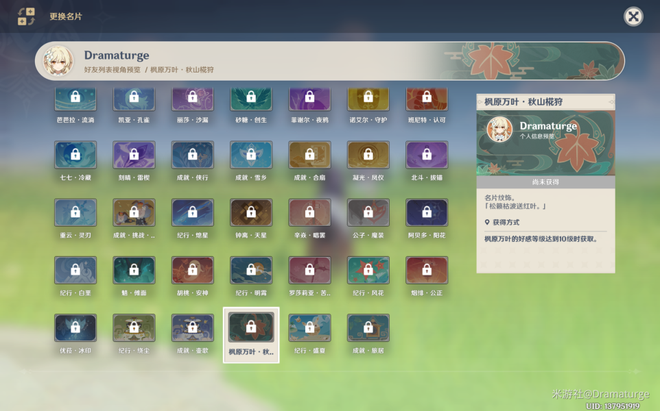
Task: Open the 诺艾尔·守护 namecard
Action: point(368,100)
